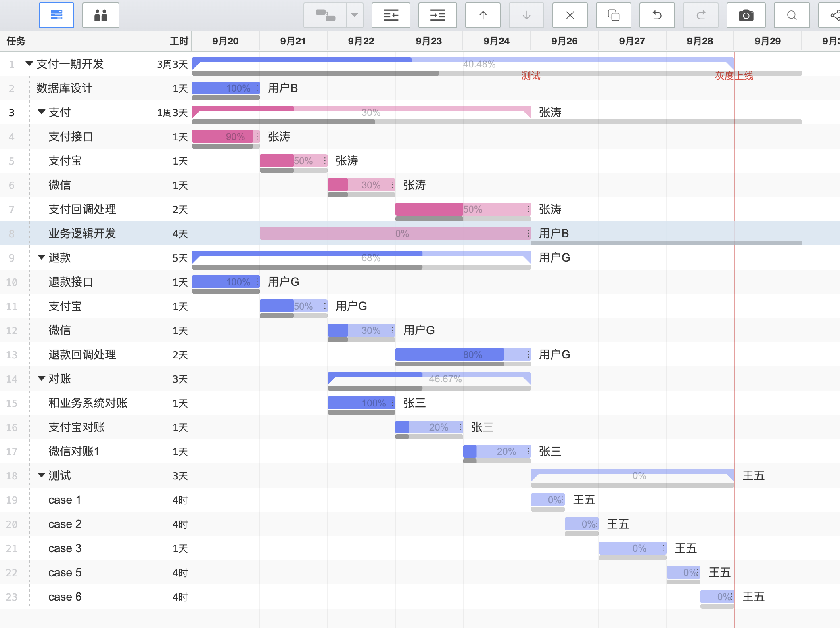This screenshot has height=628, width=840.
Task: Copy task with duplicate icon
Action: click(614, 15)
